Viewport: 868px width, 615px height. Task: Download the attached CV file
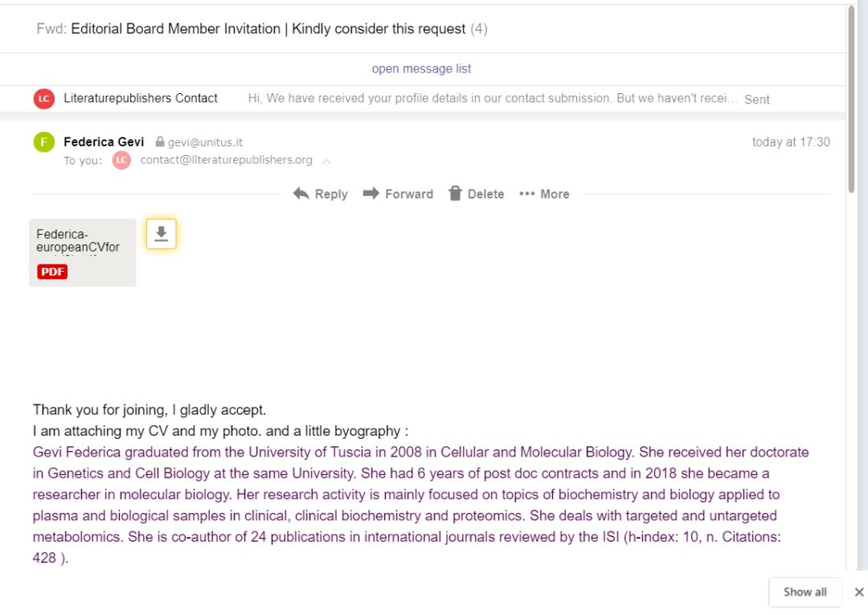pos(161,234)
